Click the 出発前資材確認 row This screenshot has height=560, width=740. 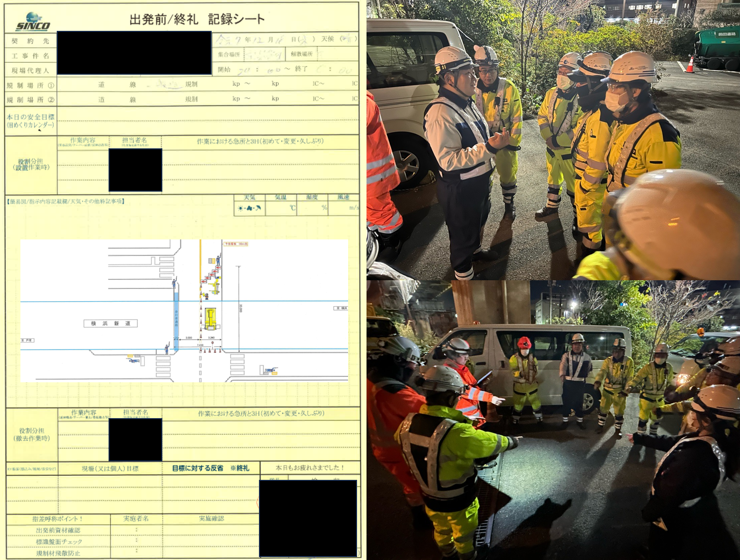pyautogui.click(x=58, y=530)
